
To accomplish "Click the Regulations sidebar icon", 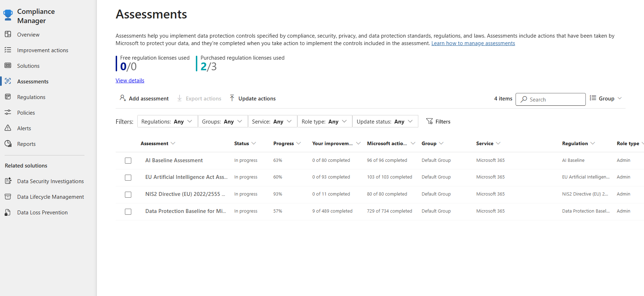I will point(8,97).
